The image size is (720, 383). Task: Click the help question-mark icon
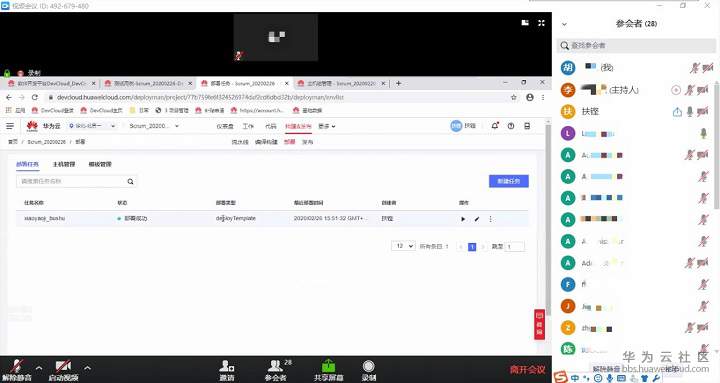[511, 126]
